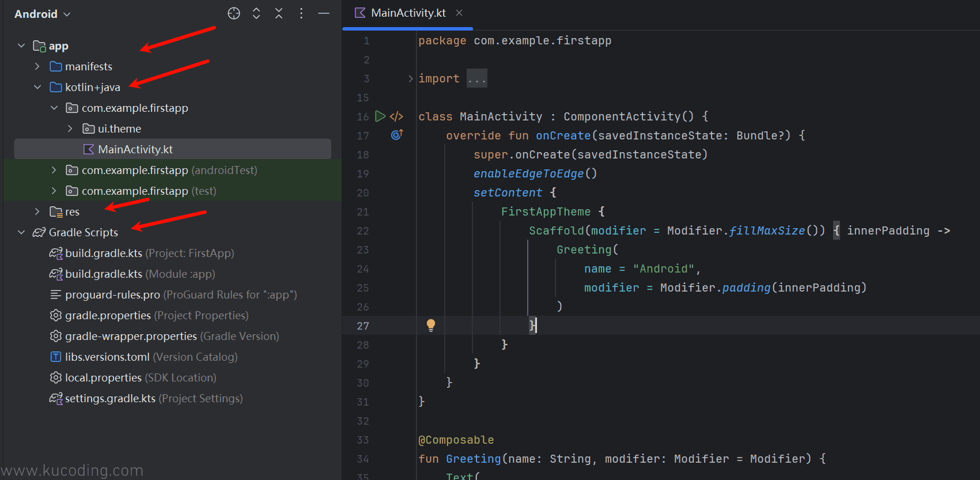The width and height of the screenshot is (980, 480).
Task: Click the res folder icon
Action: coord(56,211)
